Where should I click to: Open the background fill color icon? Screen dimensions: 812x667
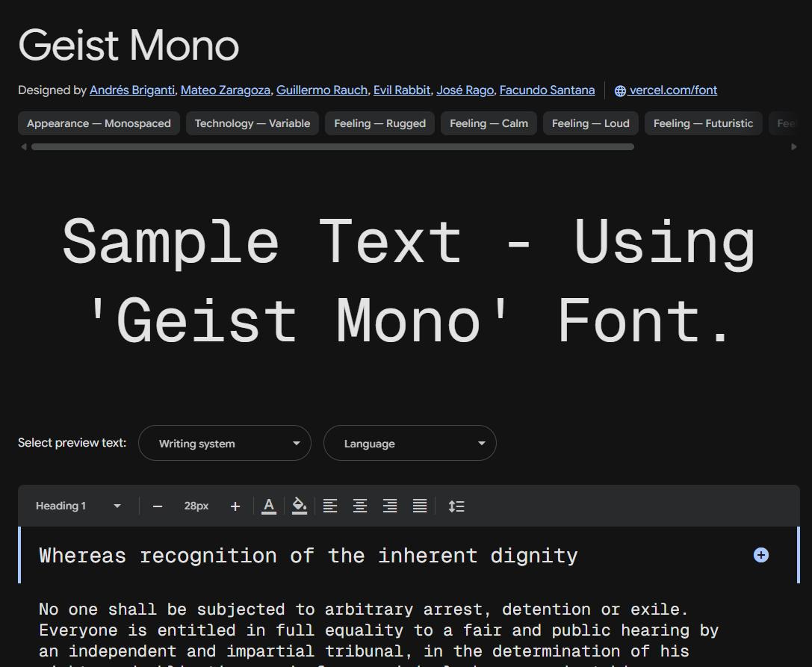[x=300, y=506]
